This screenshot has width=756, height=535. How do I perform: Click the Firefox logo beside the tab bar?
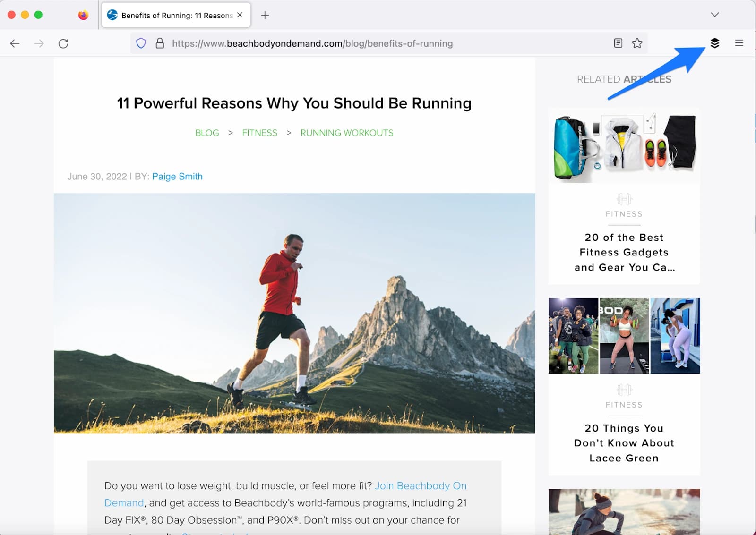(83, 15)
